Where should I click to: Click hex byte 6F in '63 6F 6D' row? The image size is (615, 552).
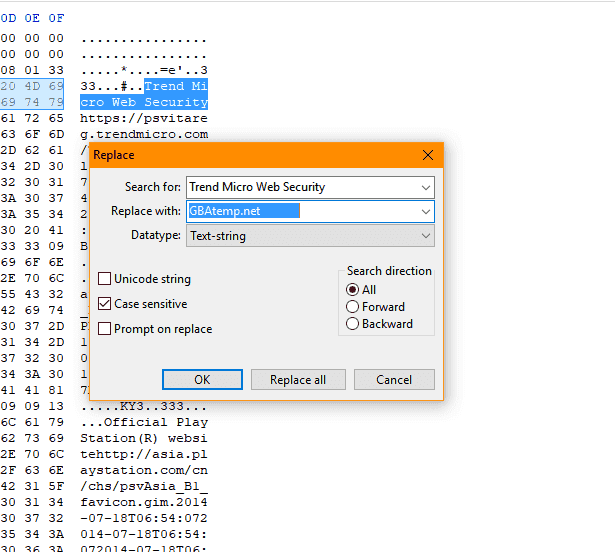[x=32, y=135]
